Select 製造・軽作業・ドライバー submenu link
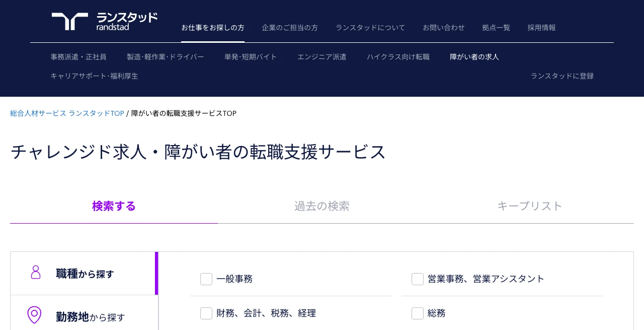The height and width of the screenshot is (330, 644). 166,57
